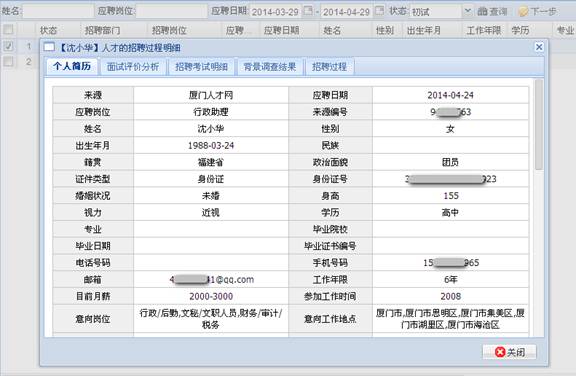Click the 意向工作地点 value cell
576x376 pixels.
click(x=450, y=319)
